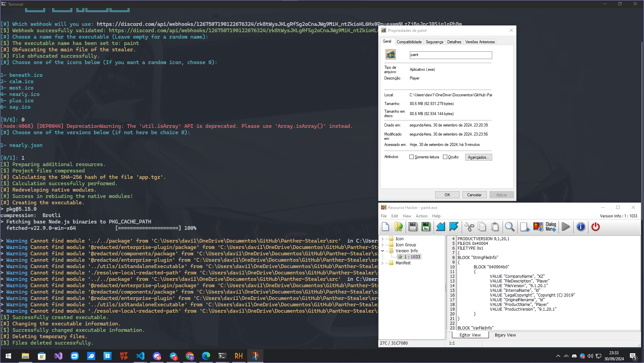Click the file name field containing paint
644x363 pixels.
tap(451, 55)
